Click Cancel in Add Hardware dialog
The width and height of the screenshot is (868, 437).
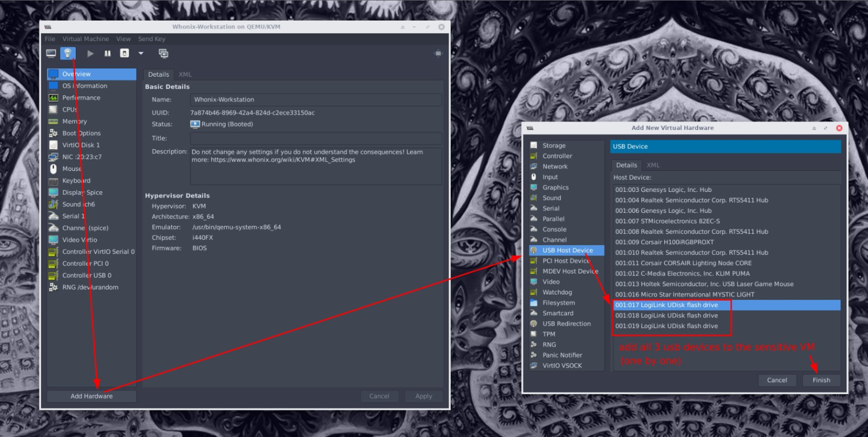click(x=777, y=380)
